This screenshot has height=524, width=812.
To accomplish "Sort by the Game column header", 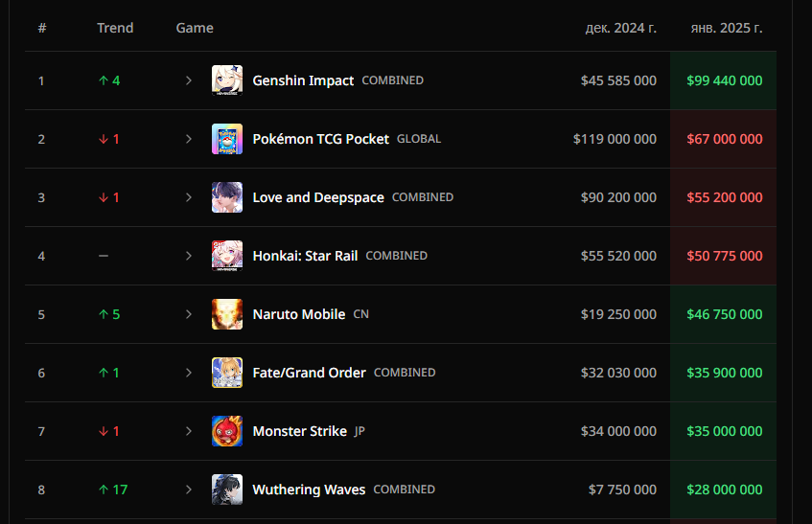I will point(195,28).
